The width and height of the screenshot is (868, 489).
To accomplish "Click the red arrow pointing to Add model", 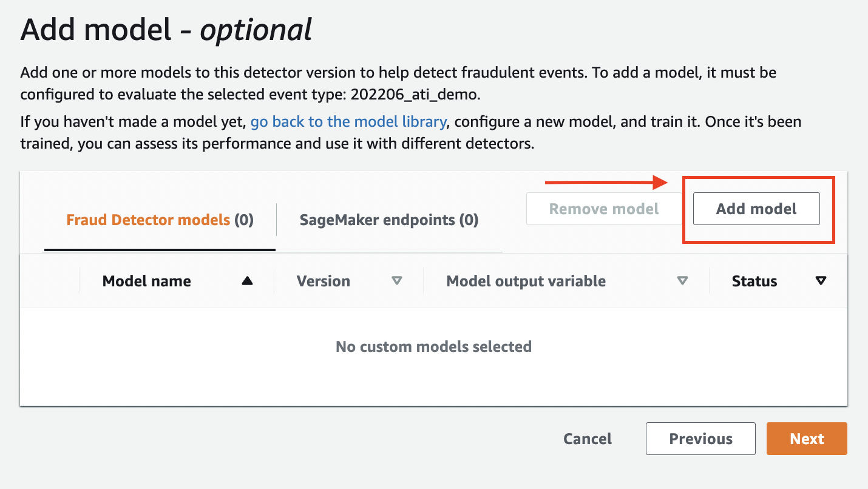I will click(x=606, y=182).
